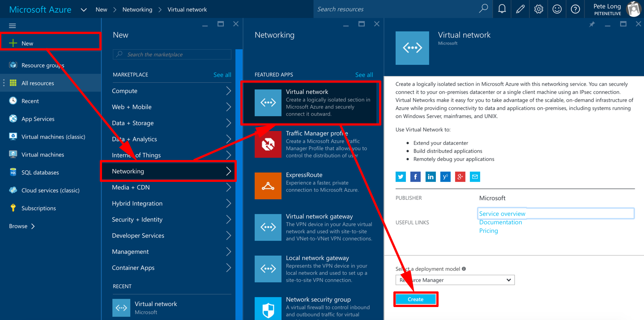
Task: Share on Google Plus icon
Action: tap(460, 177)
